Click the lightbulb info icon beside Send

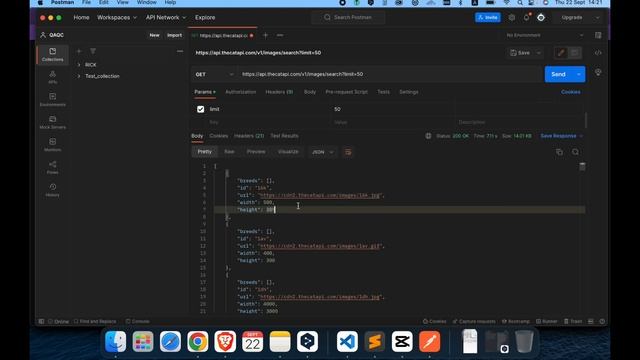(598, 72)
